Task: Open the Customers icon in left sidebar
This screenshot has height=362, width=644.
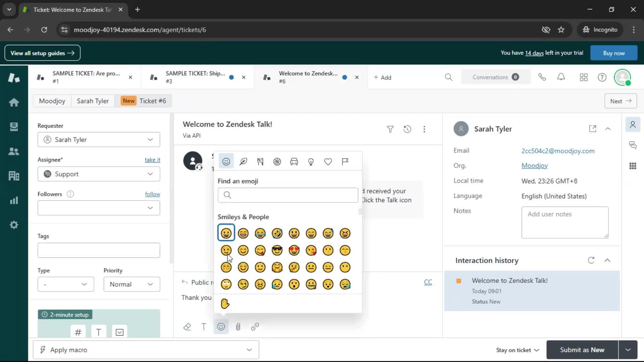Action: point(14,151)
